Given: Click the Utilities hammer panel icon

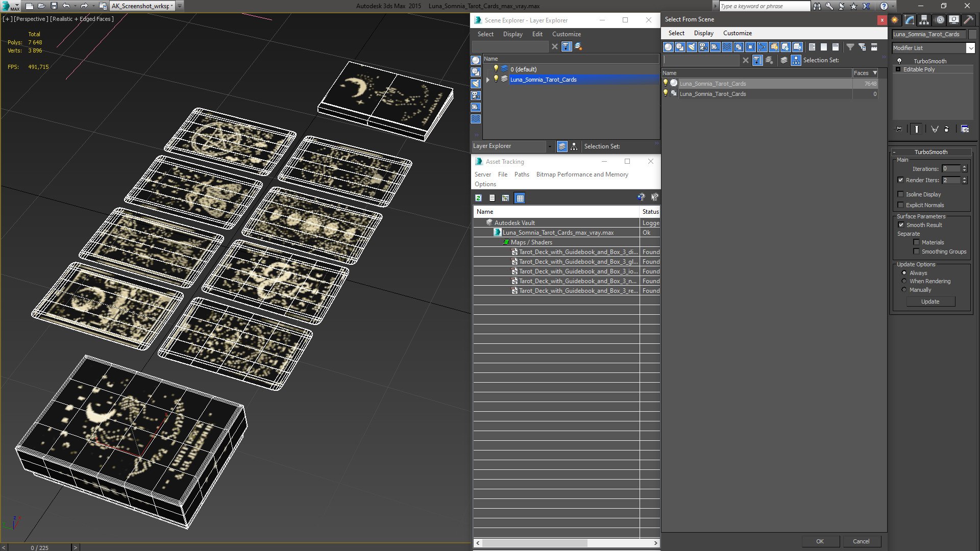Looking at the screenshot, I should click(969, 20).
